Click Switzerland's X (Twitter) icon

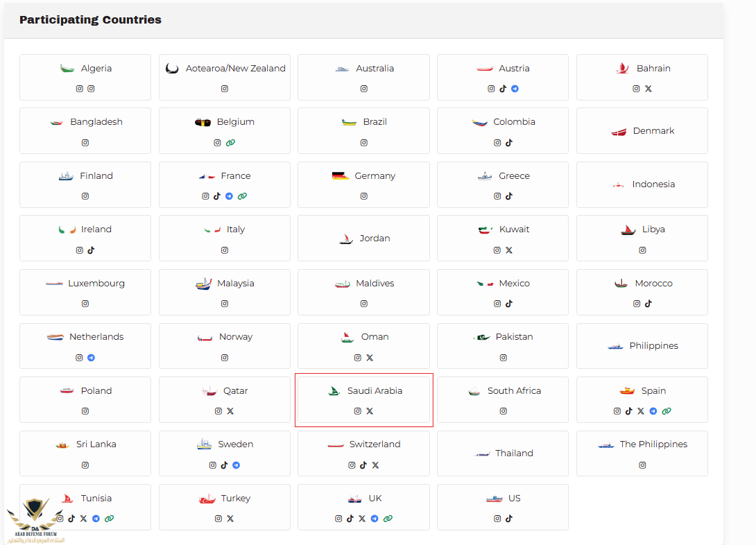375,465
